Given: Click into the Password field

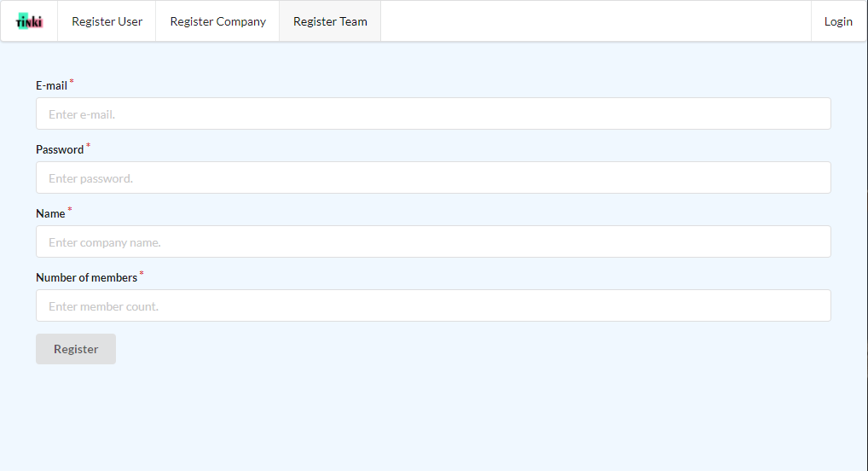Looking at the screenshot, I should 433,177.
